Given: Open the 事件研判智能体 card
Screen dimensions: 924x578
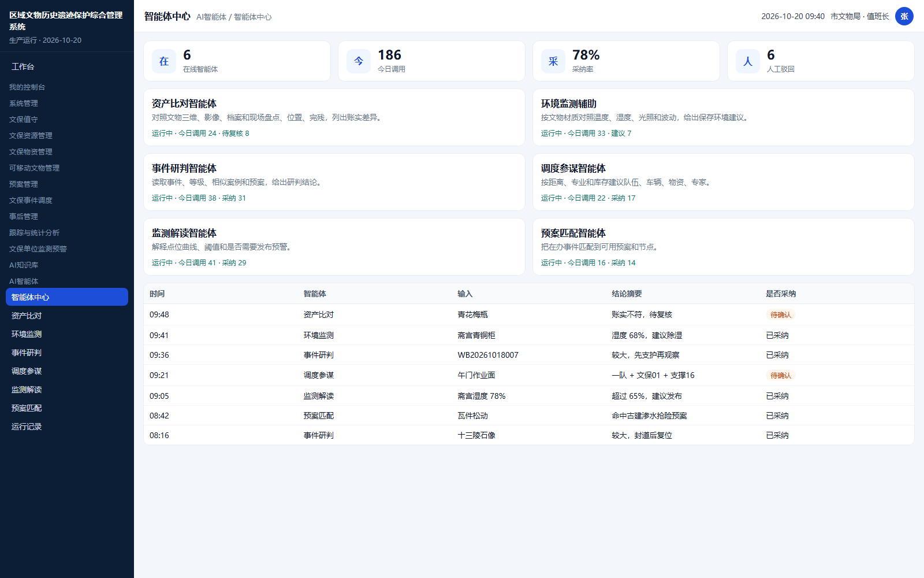Looking at the screenshot, I should 334,182.
